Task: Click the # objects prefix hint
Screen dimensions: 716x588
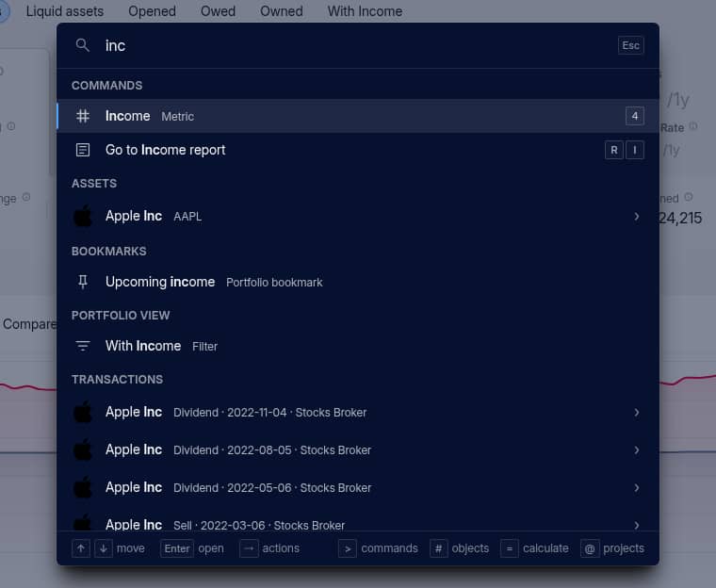Action: click(x=438, y=548)
